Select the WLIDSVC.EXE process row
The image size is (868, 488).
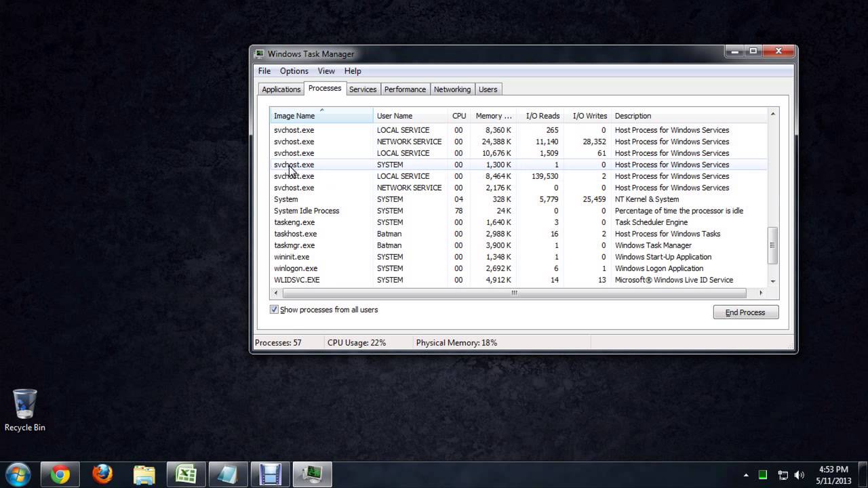[518, 280]
